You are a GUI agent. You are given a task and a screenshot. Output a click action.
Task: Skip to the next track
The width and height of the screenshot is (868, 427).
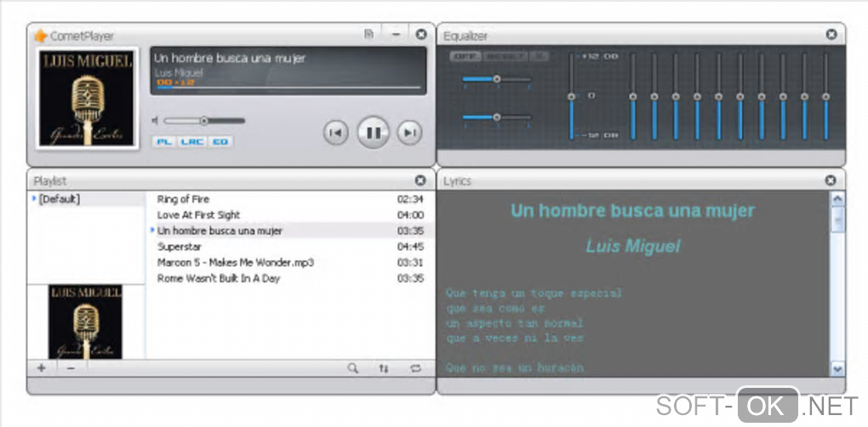[409, 133]
